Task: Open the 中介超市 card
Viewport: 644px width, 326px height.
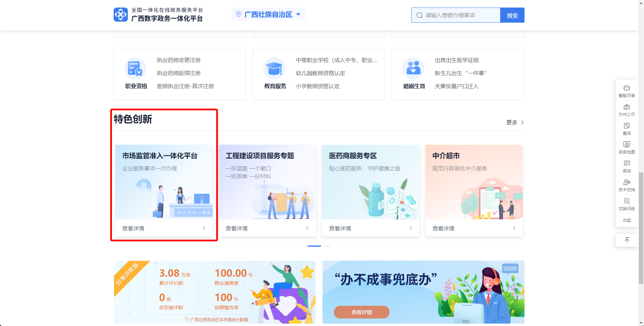Action: [x=474, y=190]
